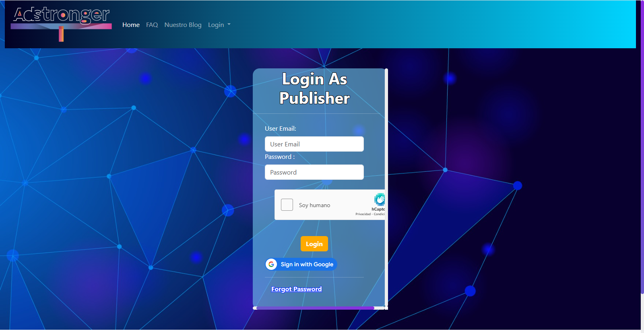Image resolution: width=644 pixels, height=333 pixels.
Task: Select the User Email: label
Action: click(281, 129)
